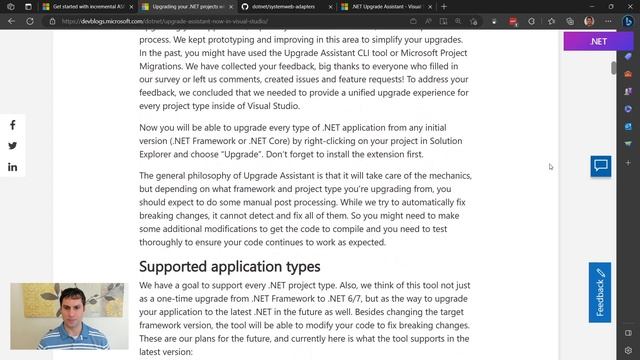640x360 pixels.
Task: View site info via the lock icon
Action: coord(52,21)
